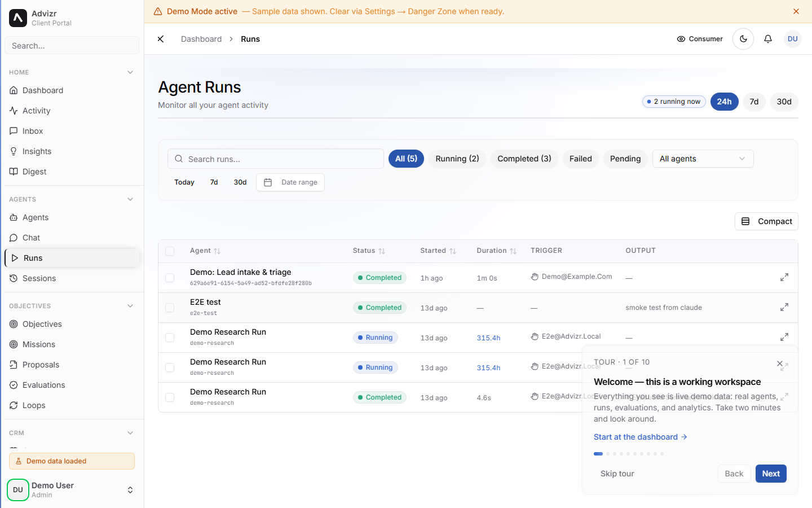Expand the Lead intake & triage run
This screenshot has height=508, width=812.
coord(784,277)
